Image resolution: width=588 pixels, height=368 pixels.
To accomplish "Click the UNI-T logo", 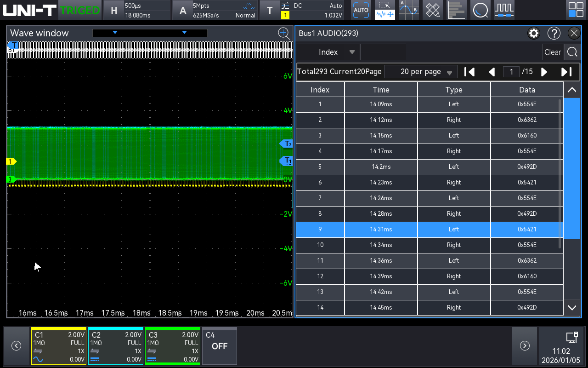I will (x=30, y=10).
